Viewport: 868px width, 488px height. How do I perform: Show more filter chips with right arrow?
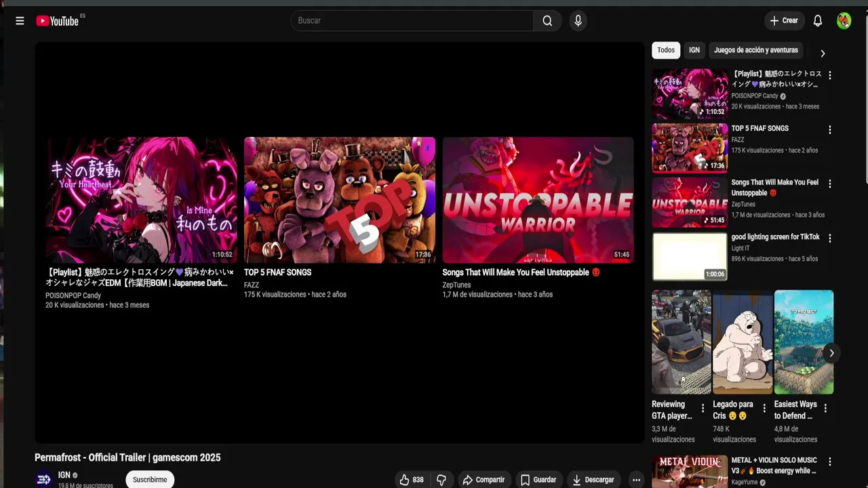pos(823,53)
